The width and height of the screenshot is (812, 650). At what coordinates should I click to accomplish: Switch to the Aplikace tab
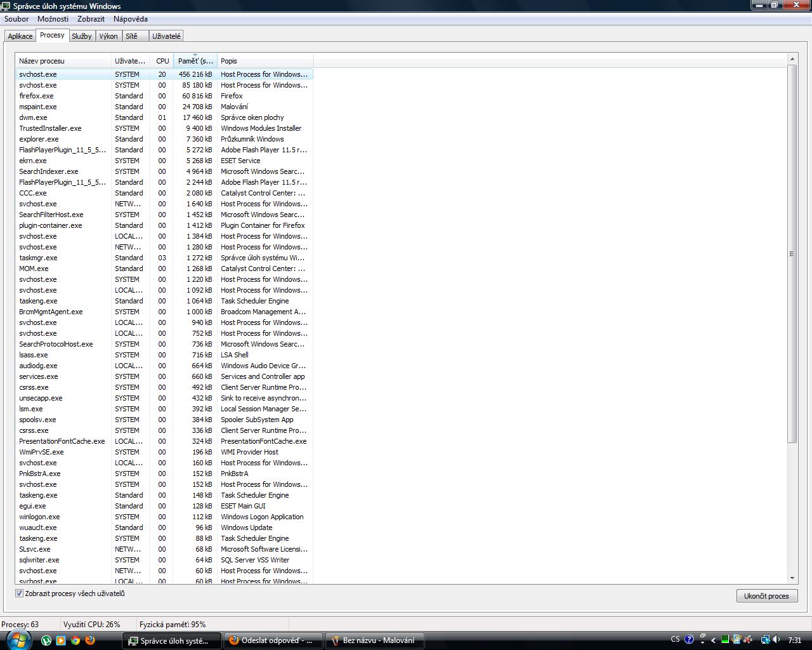(x=20, y=36)
